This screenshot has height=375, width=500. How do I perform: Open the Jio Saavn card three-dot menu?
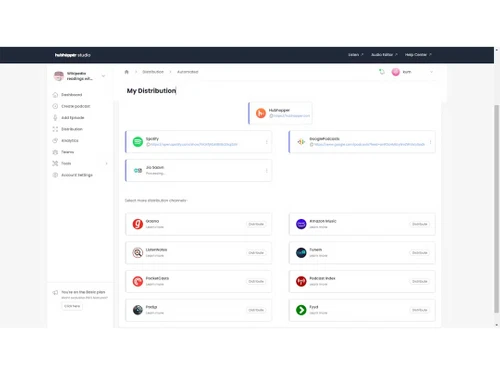click(x=266, y=171)
